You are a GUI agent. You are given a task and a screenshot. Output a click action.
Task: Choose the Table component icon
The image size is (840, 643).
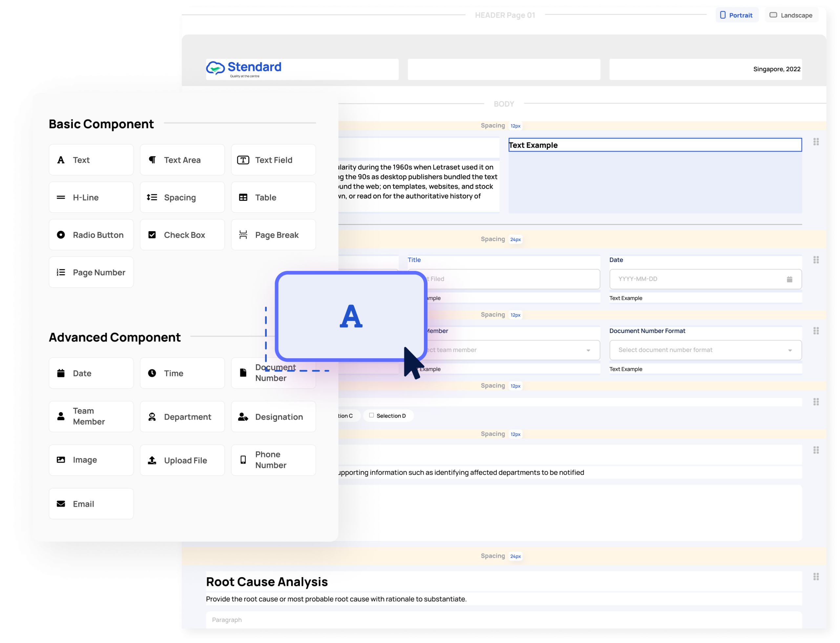tap(243, 197)
